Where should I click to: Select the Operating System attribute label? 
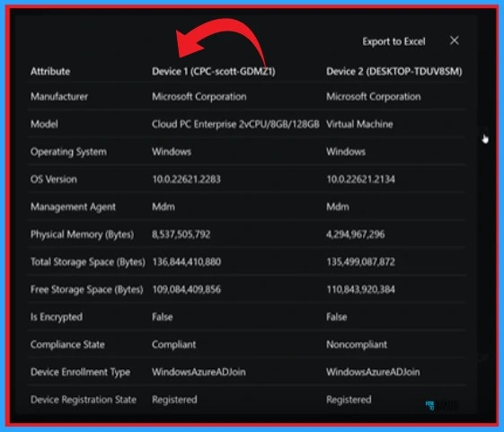[68, 152]
